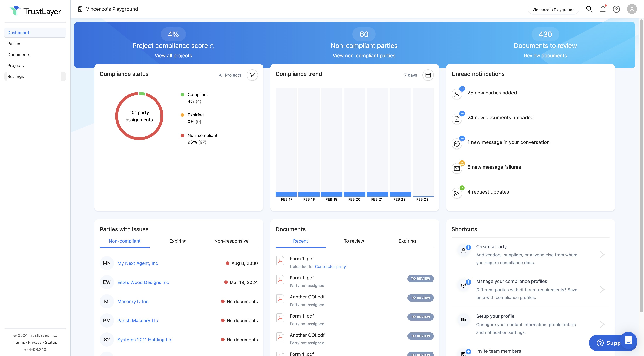644x356 pixels.
Task: Click the Manage compliance profiles checkmark icon
Action: coord(464,285)
